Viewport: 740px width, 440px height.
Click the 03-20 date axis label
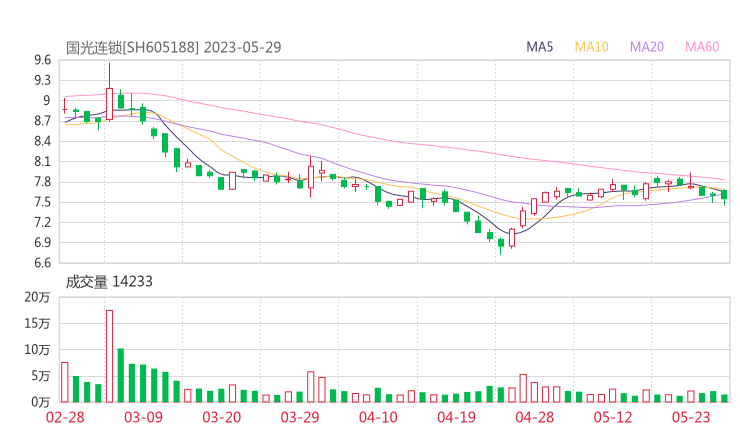[222, 417]
